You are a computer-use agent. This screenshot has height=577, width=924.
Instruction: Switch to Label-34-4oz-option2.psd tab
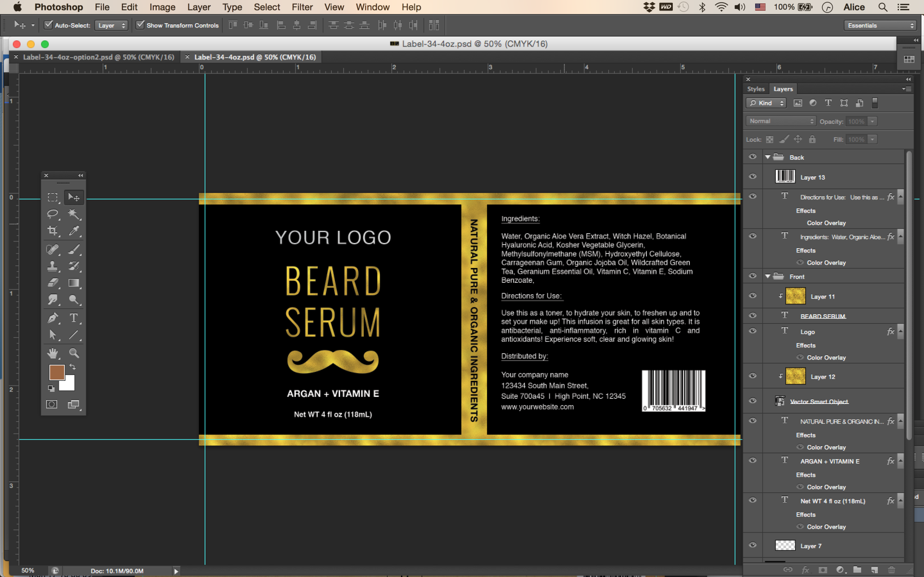click(98, 57)
